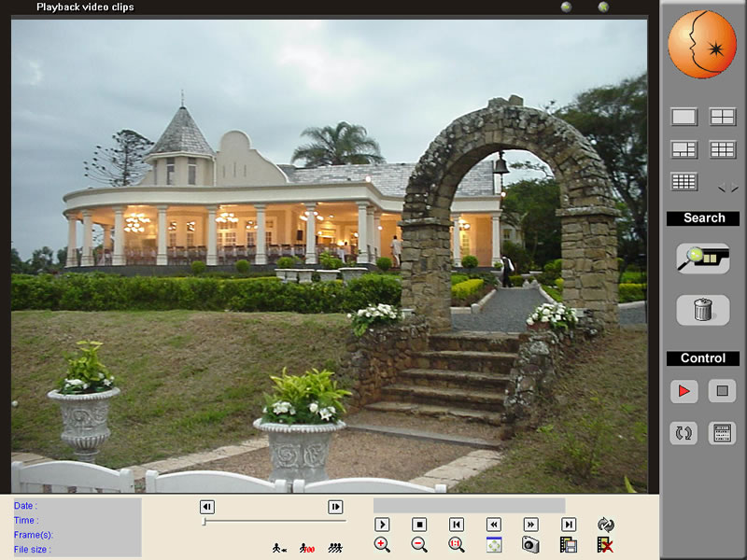The image size is (747, 560).
Task: Click the zoom in magnifier icon
Action: coord(382,545)
